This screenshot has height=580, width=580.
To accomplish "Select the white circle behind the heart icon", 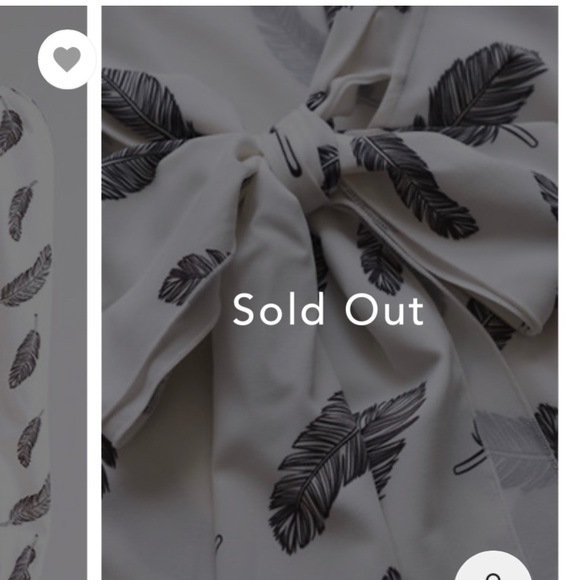I will (x=67, y=59).
